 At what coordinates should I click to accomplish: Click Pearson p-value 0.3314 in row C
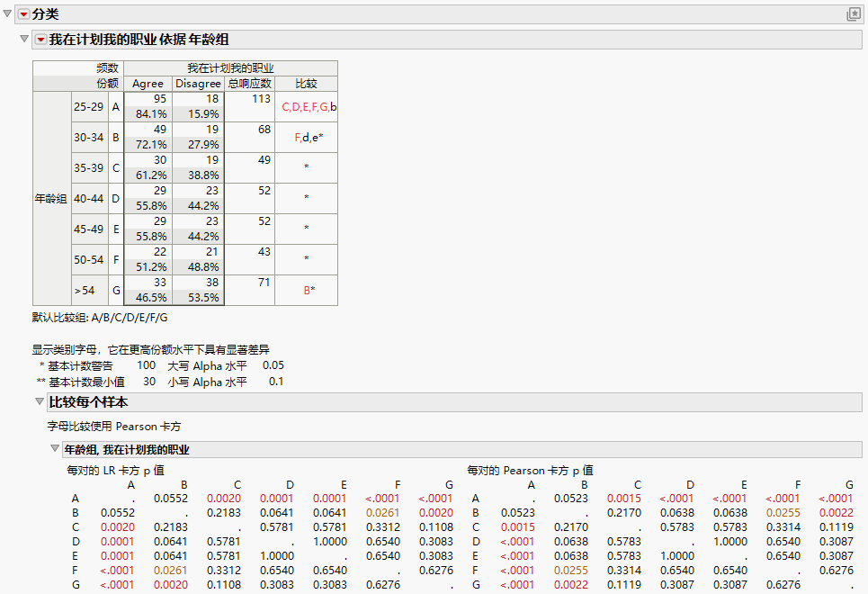point(783,527)
